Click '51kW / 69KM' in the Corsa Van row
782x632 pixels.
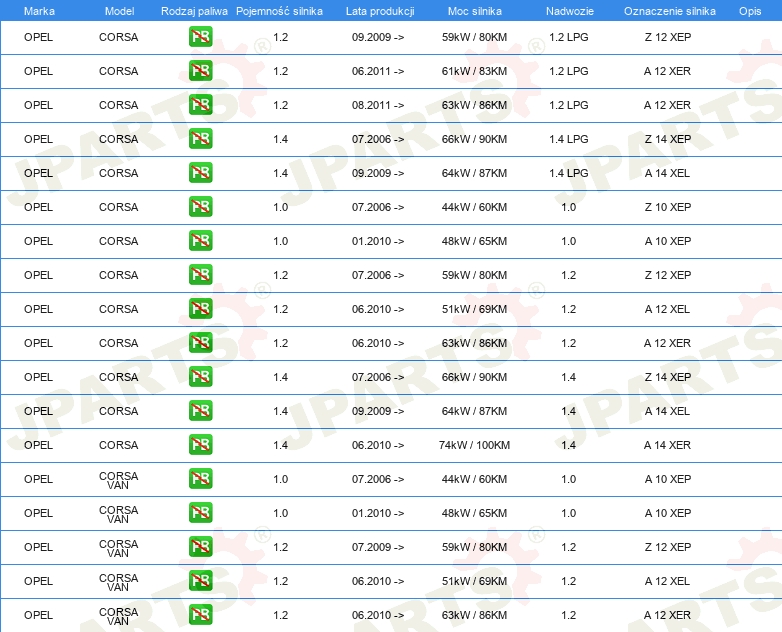coord(474,581)
